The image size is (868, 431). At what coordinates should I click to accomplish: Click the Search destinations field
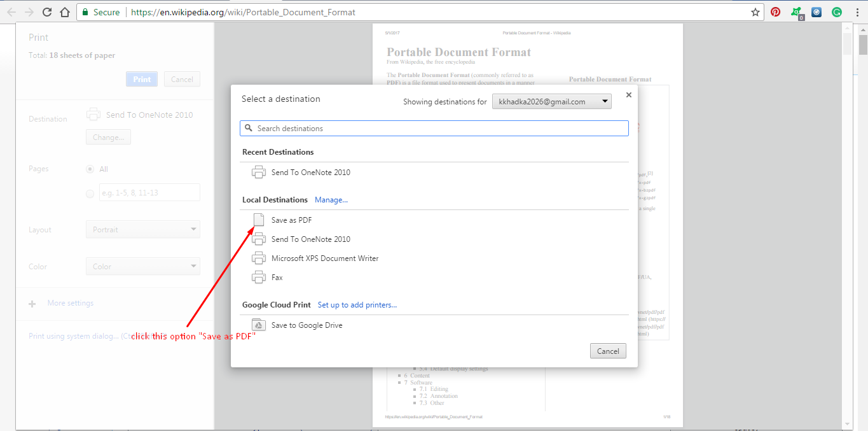click(434, 128)
